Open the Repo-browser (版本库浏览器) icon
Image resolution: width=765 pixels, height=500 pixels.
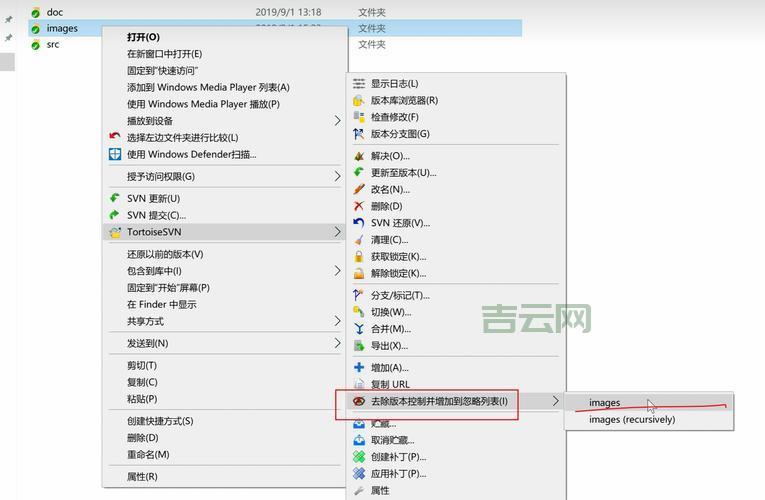point(359,100)
